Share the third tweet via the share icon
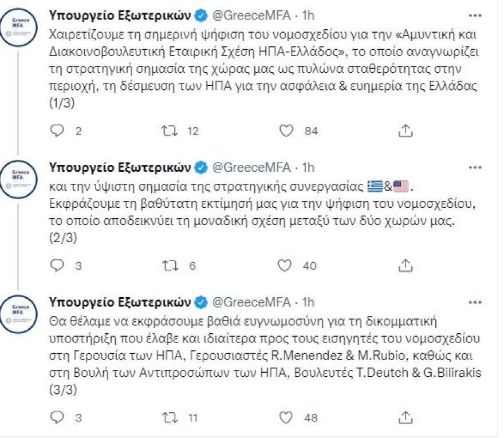Viewport: 504px width, 438px height. (x=405, y=418)
